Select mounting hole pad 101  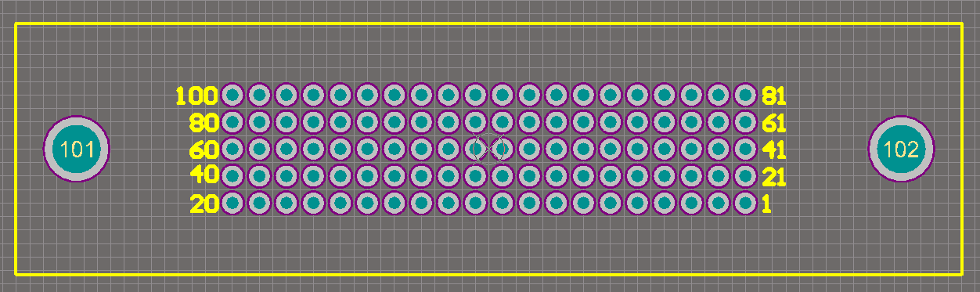76,149
